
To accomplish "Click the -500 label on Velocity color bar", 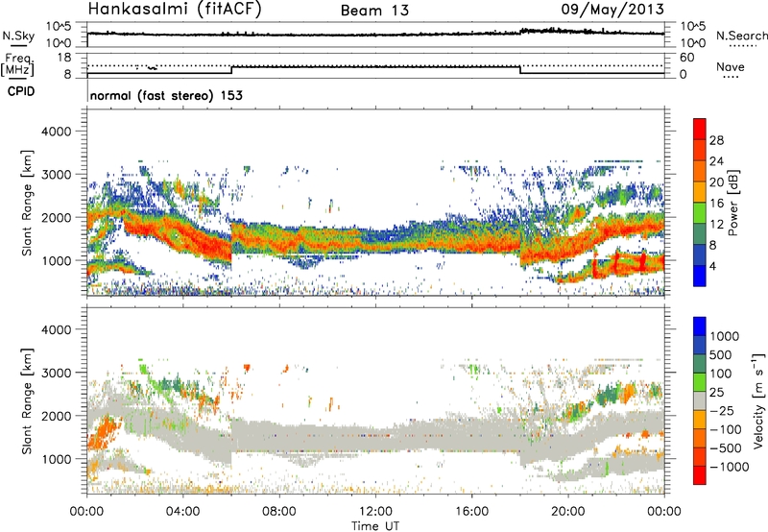I will [x=726, y=448].
